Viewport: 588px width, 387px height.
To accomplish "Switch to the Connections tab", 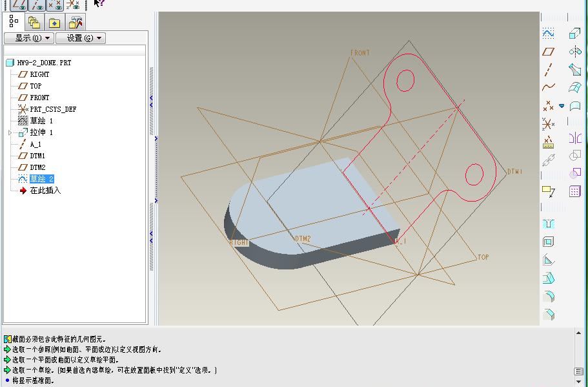I will (76, 23).
